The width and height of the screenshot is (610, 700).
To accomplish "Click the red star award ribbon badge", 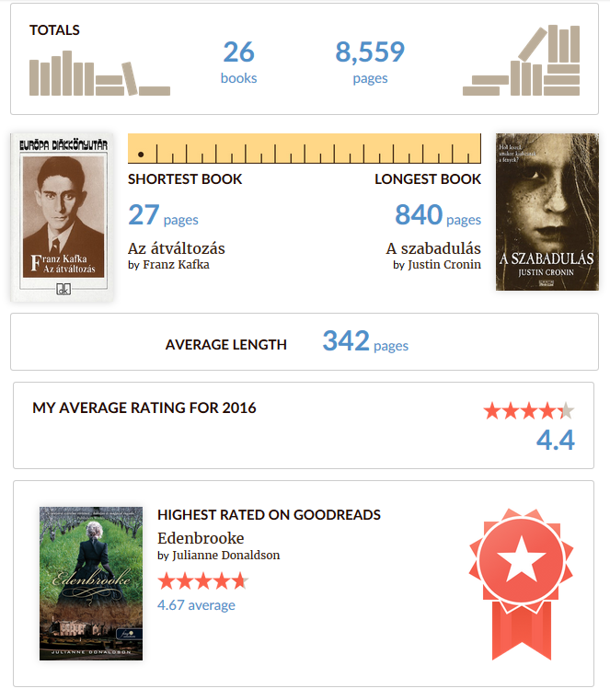I will (521, 584).
